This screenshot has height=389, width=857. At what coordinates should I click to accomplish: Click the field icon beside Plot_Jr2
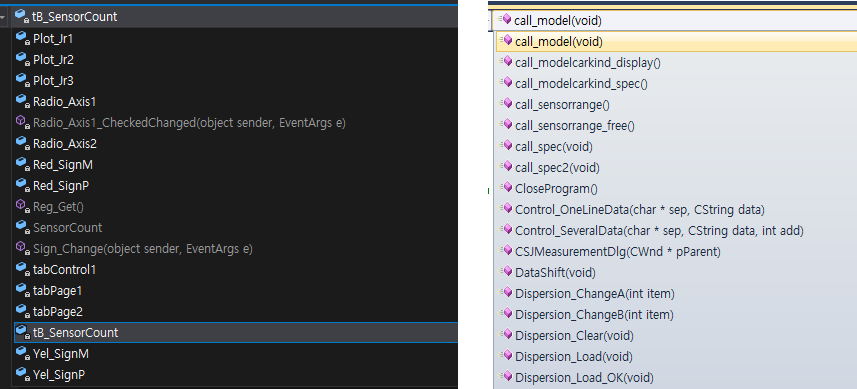point(23,60)
